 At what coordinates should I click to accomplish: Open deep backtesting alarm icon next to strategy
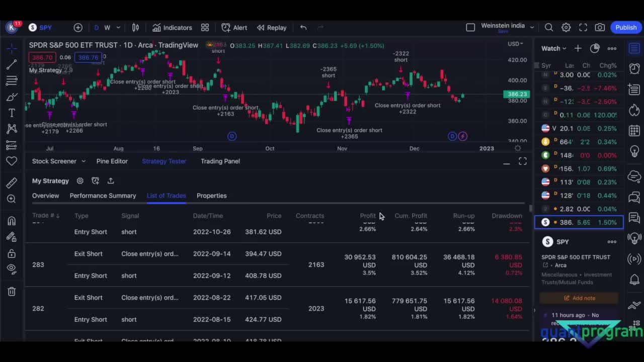pyautogui.click(x=95, y=181)
